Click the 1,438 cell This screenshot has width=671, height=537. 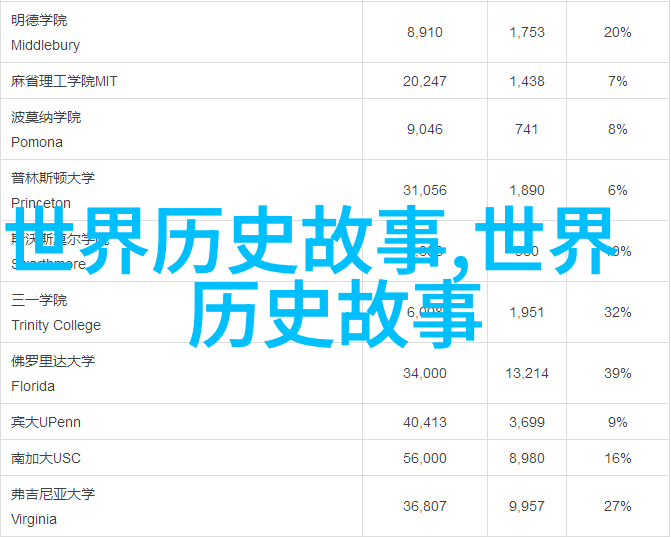tap(527, 81)
